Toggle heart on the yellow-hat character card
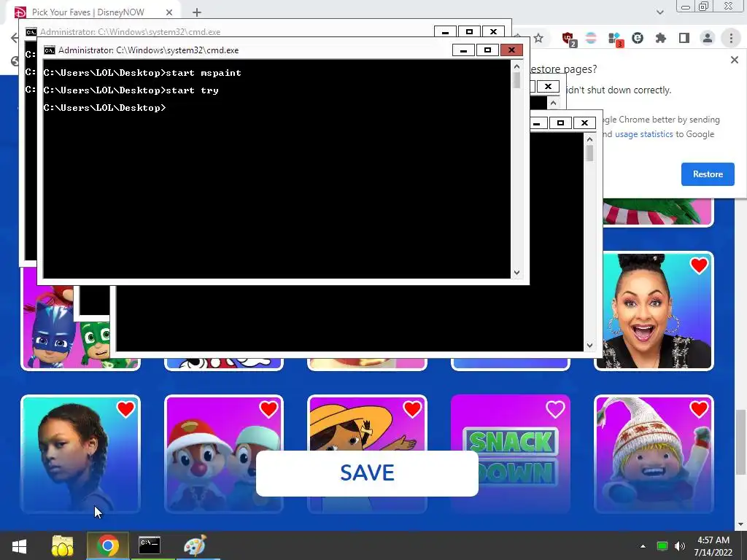Screen dimensions: 747x560 click(412, 409)
